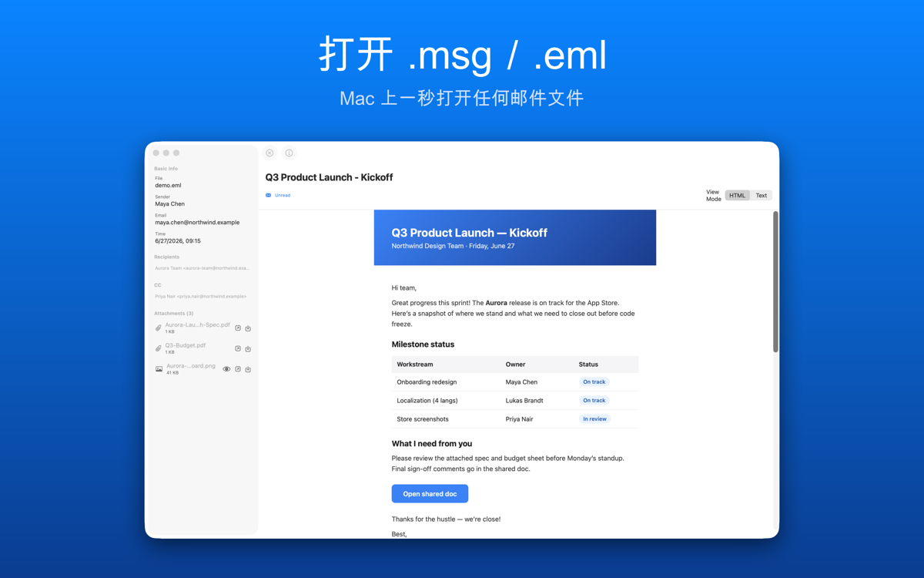
Task: Switch the view mode to Text
Action: click(761, 195)
